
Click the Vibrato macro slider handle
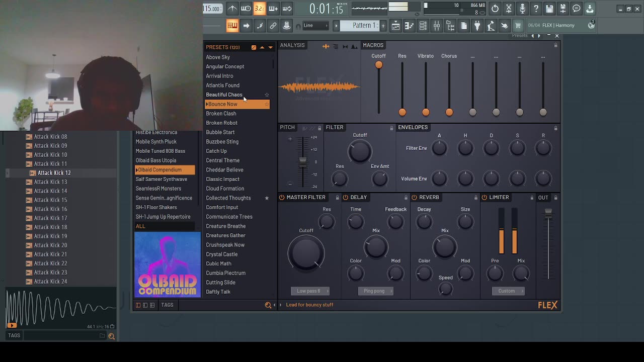(x=426, y=112)
